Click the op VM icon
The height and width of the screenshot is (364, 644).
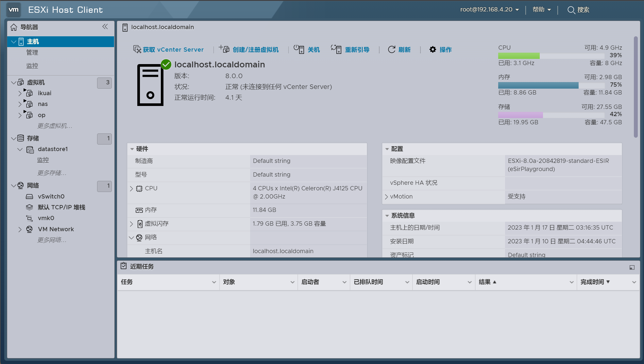pos(29,115)
